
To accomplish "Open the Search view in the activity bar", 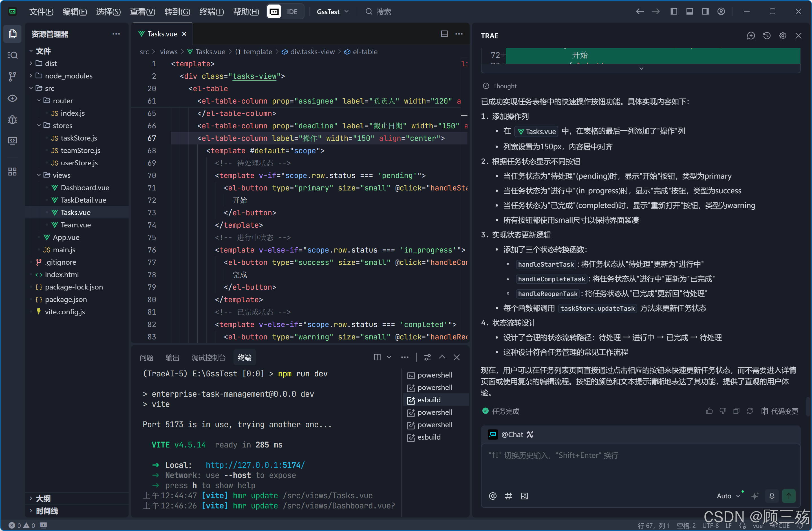I will tap(12, 55).
